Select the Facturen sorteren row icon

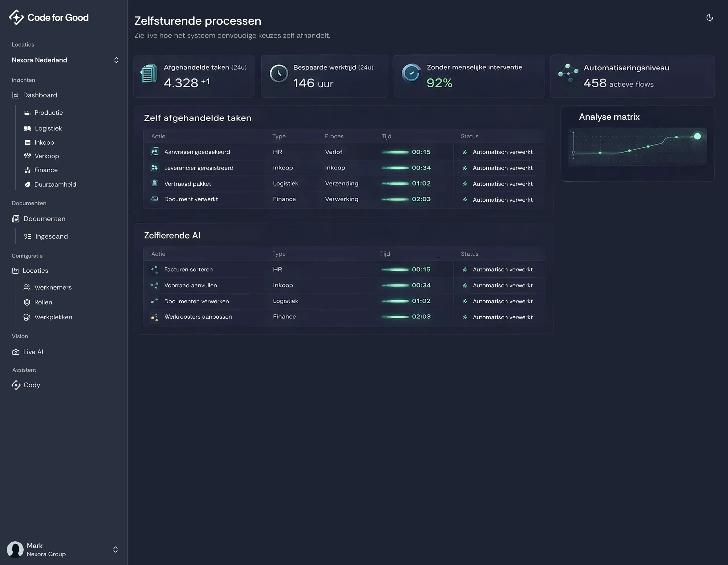154,269
